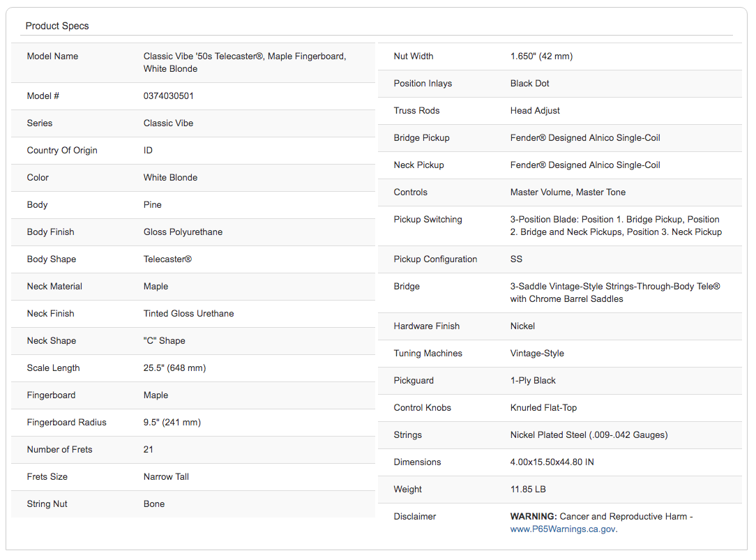Click the Tinted Gloss Urethane neck finish value
This screenshot has height=560, width=756.
click(x=188, y=314)
